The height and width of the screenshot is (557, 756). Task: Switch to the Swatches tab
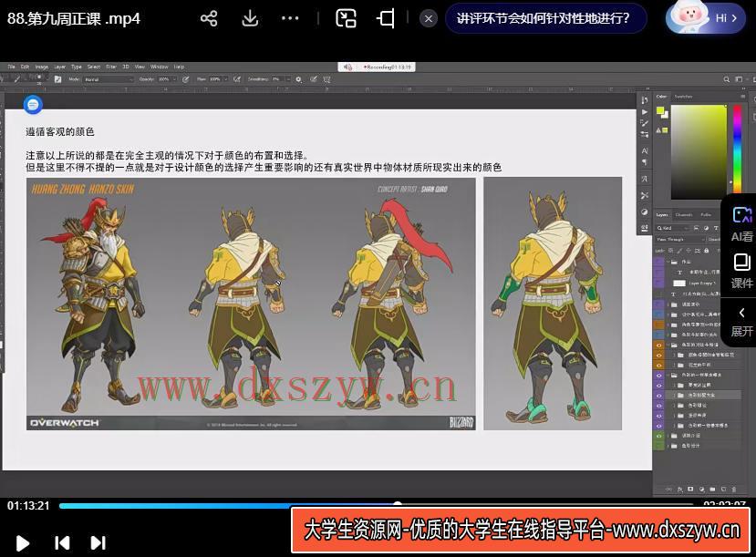pos(683,97)
